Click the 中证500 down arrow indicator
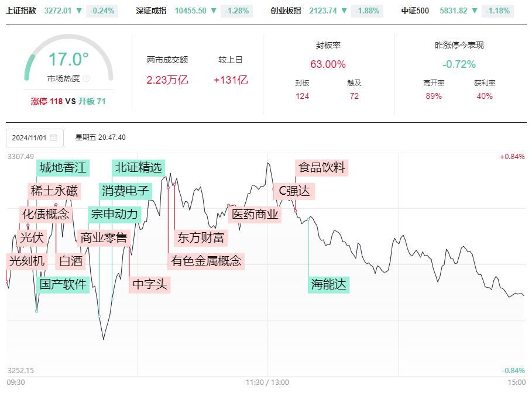 (x=475, y=11)
